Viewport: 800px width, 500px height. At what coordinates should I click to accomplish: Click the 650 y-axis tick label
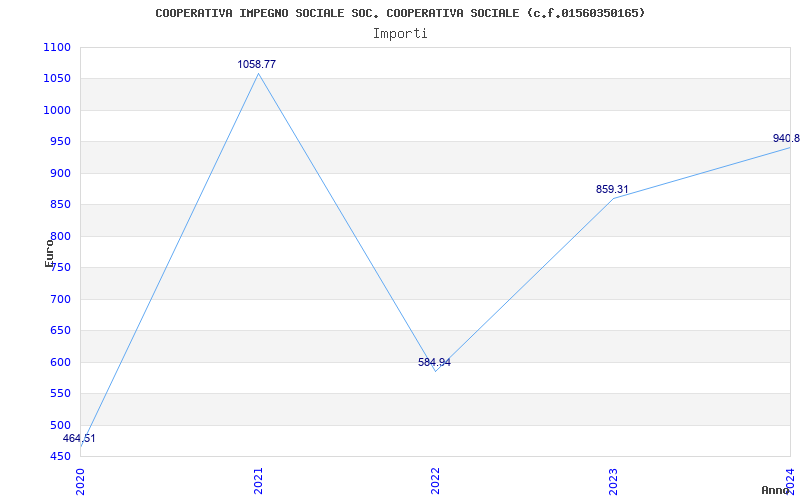click(60, 331)
